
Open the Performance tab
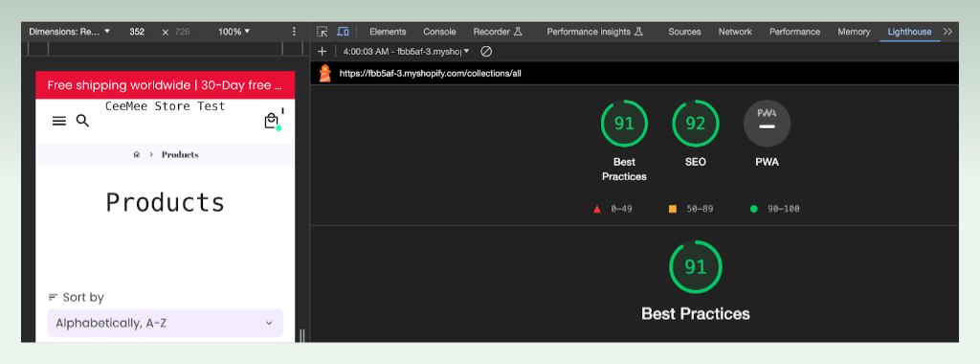click(794, 32)
